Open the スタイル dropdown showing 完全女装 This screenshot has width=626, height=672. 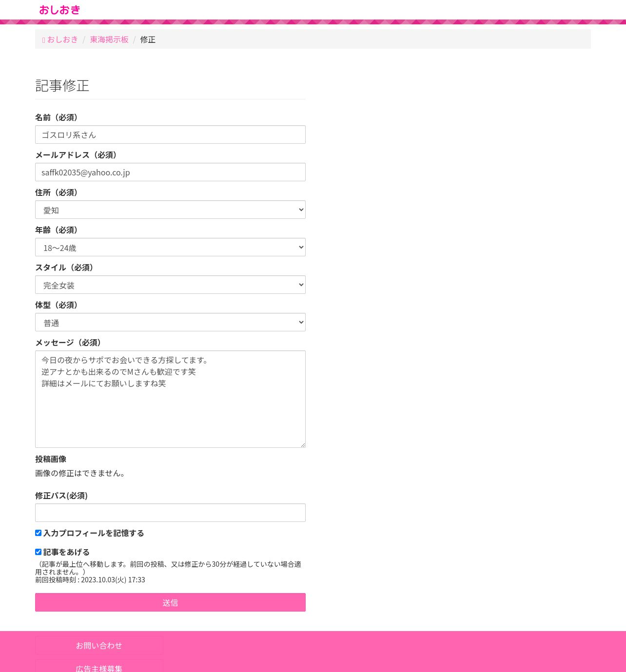tap(170, 285)
